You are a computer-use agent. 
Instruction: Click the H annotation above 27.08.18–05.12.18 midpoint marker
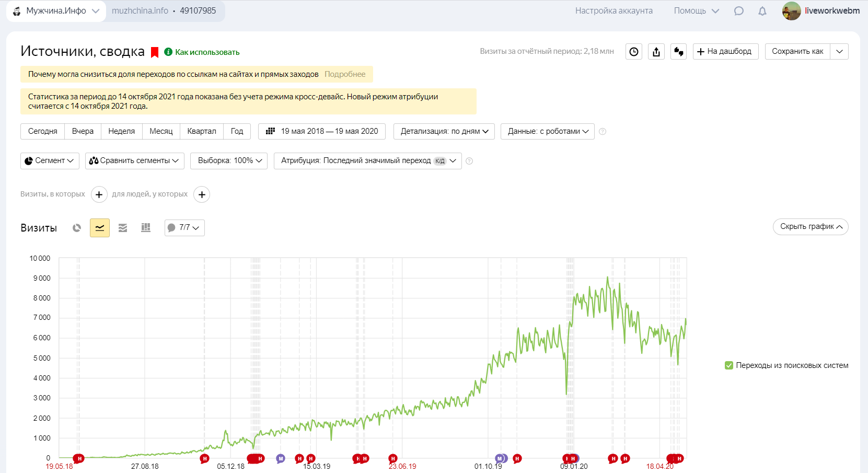click(x=204, y=458)
